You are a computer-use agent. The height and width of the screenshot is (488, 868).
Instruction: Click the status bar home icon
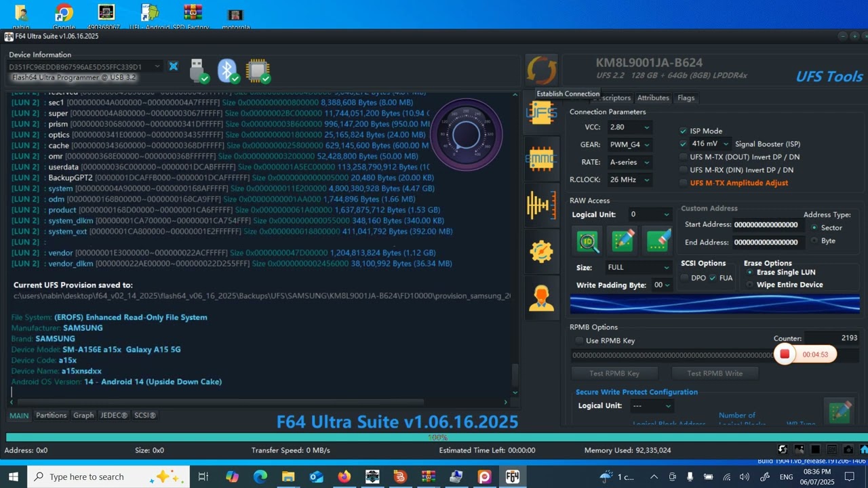pyautogui.click(x=863, y=449)
